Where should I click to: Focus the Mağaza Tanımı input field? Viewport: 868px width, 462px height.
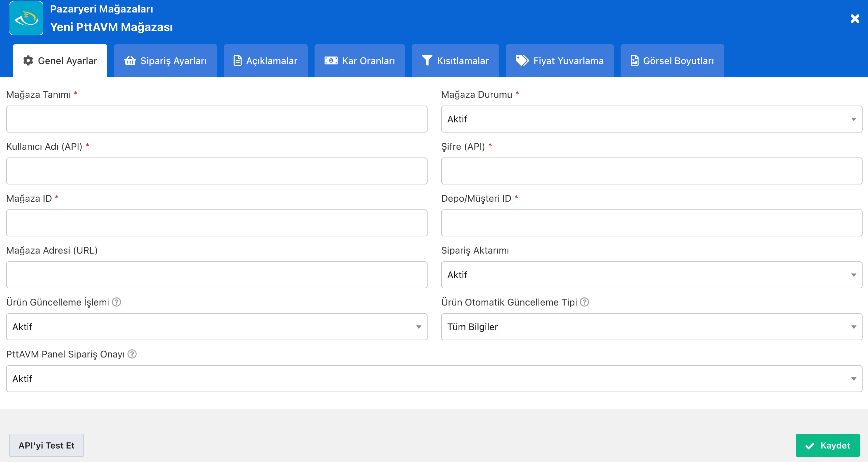217,119
